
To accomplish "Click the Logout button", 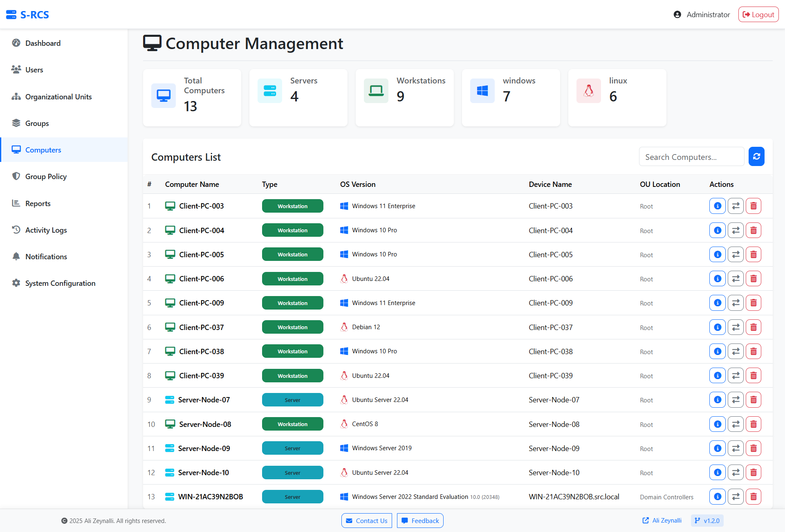I will point(758,15).
